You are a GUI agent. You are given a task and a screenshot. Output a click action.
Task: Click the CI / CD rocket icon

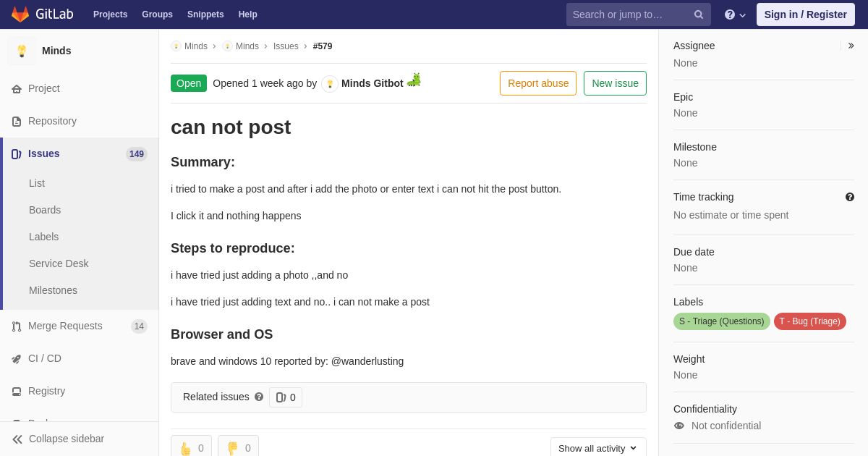17,359
